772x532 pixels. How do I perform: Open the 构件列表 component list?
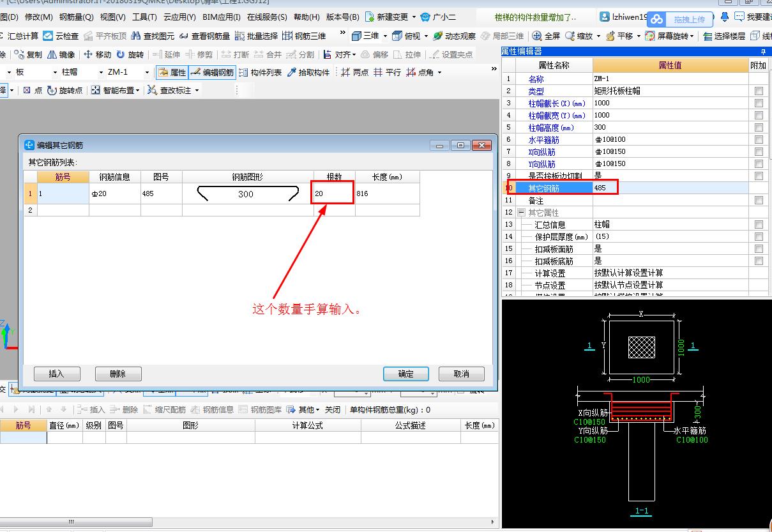[x=260, y=73]
